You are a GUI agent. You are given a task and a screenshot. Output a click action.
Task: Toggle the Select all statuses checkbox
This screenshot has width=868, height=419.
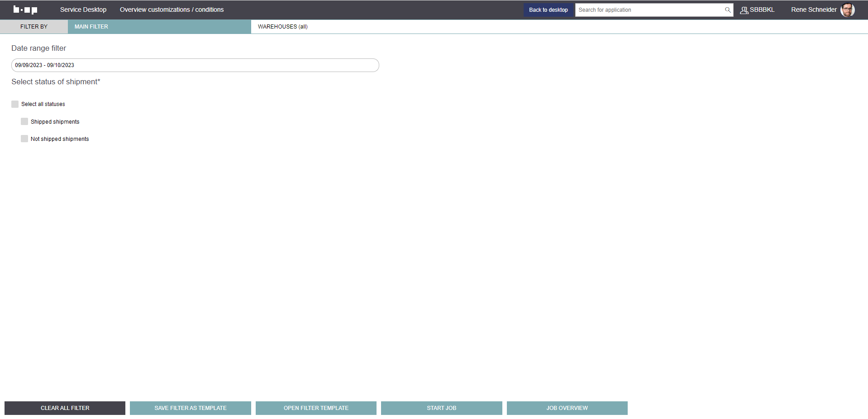tap(15, 104)
